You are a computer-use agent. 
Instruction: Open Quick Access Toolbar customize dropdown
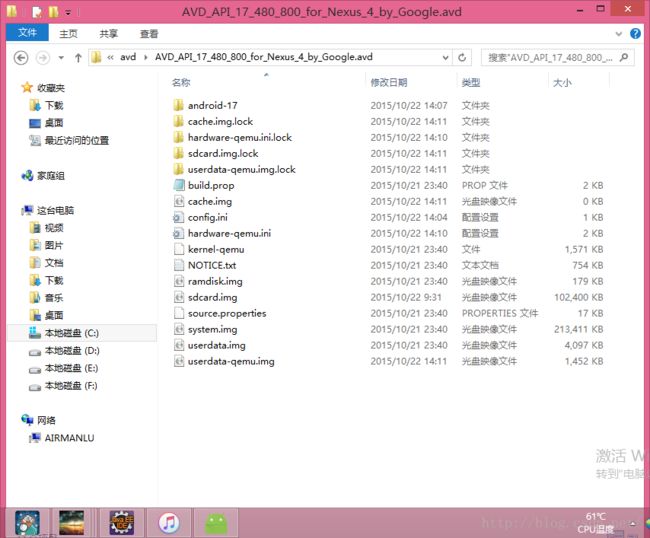[x=68, y=12]
